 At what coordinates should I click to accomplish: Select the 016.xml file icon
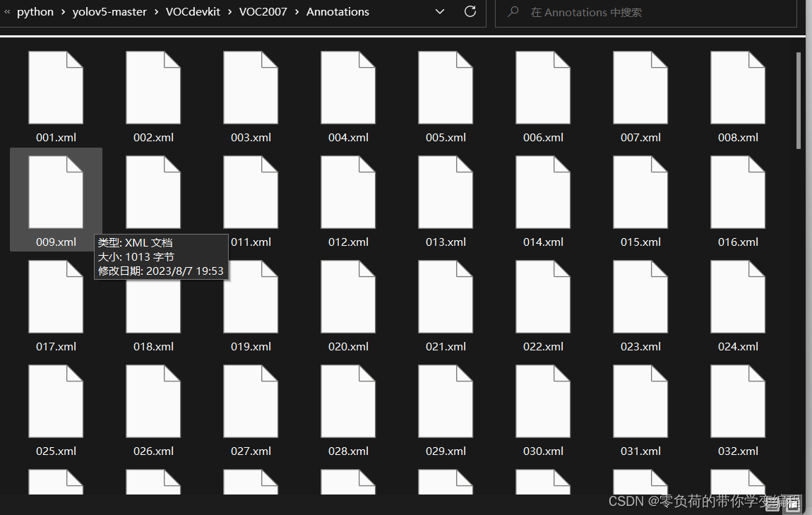tap(738, 192)
